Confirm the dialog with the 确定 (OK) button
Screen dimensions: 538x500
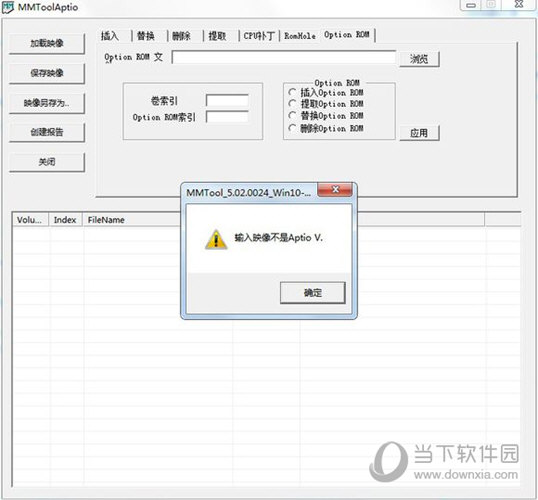313,293
